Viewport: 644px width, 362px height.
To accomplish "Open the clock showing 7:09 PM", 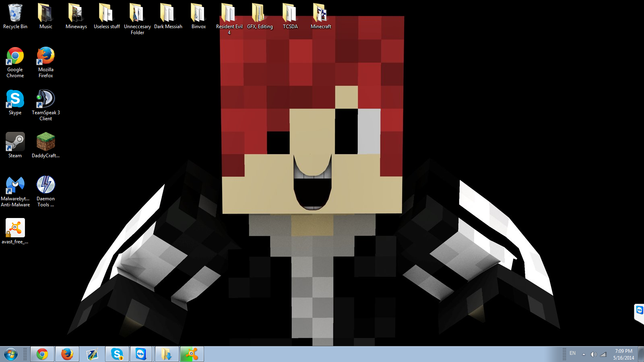I will [623, 354].
